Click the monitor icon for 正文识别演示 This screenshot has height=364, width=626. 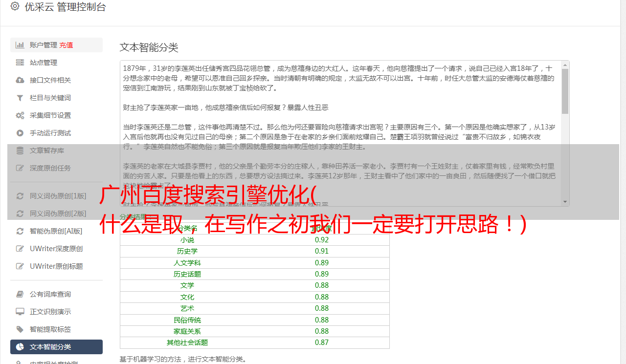(20, 312)
